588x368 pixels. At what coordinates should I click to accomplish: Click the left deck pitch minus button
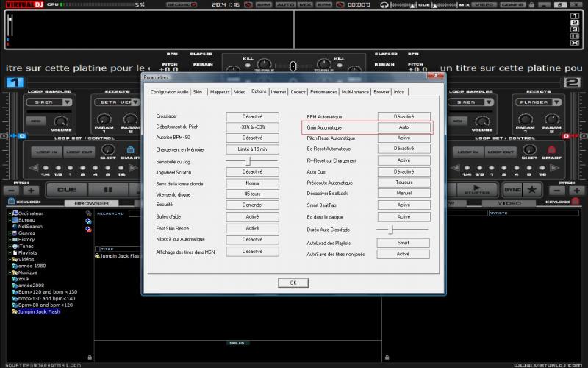(x=12, y=191)
